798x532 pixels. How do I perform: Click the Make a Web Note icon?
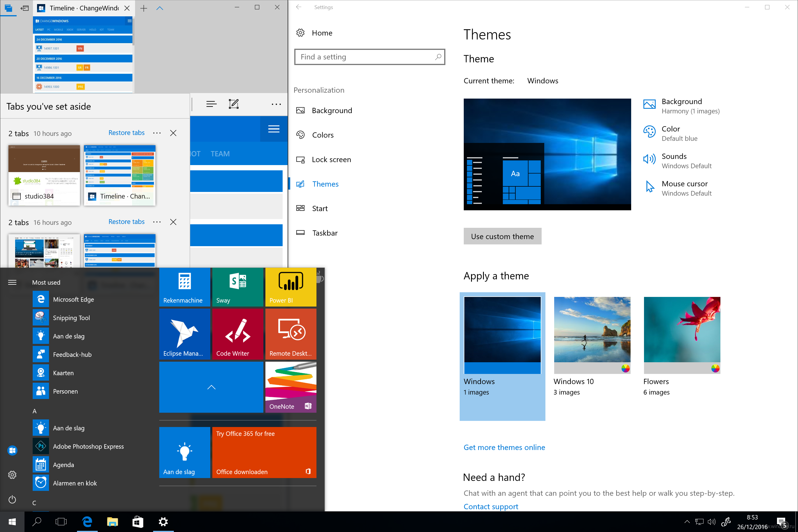click(234, 104)
